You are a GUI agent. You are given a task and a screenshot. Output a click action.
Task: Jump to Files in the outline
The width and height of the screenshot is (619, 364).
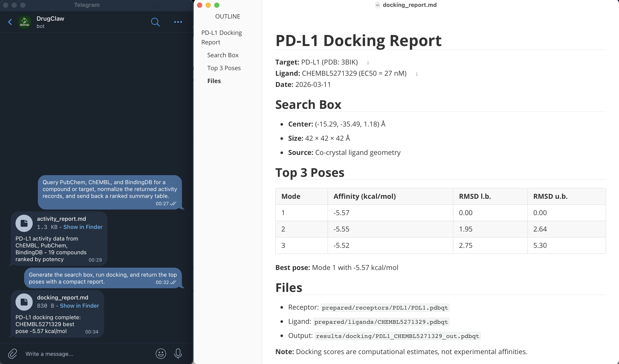(214, 81)
